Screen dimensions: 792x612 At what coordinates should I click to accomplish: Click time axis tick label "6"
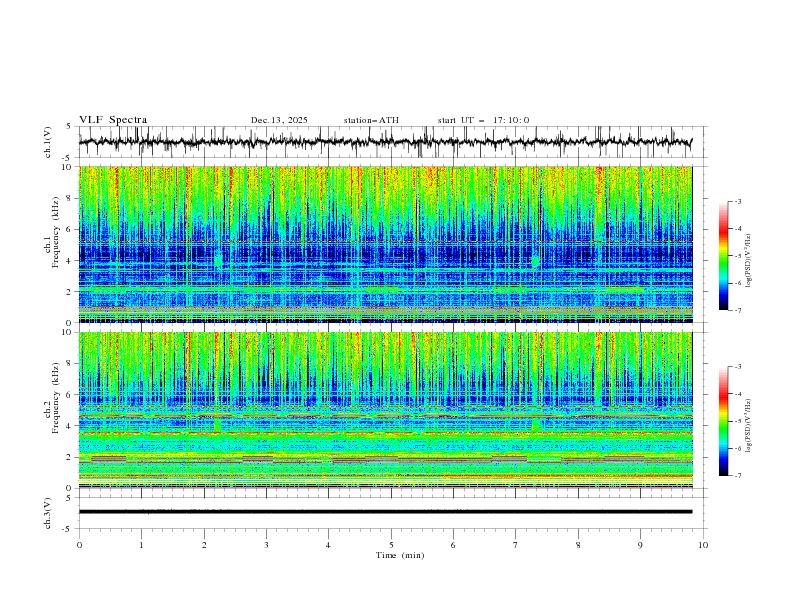453,545
